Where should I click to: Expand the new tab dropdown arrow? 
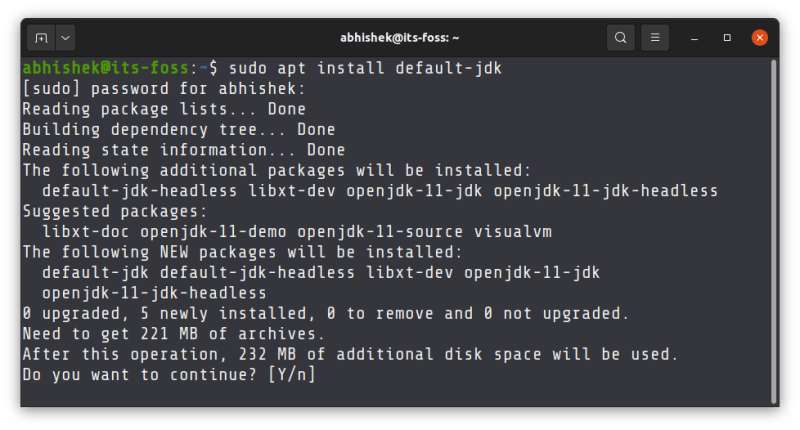[x=66, y=38]
